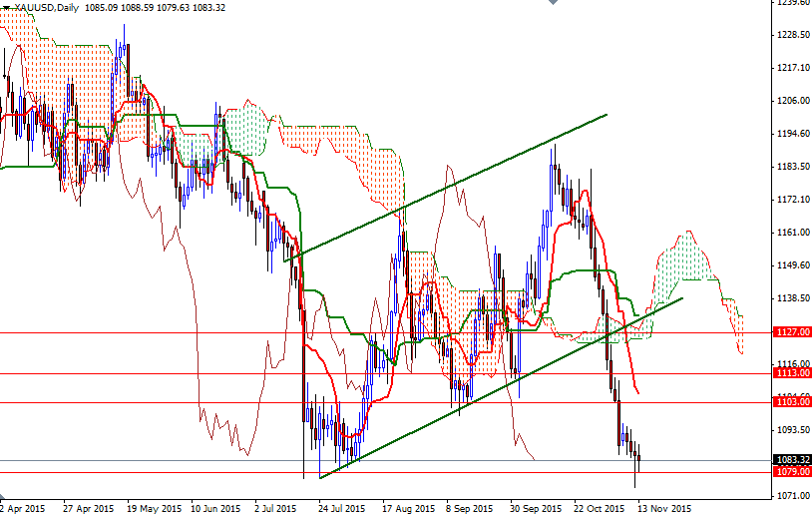Screen dimensions: 812x515
Task: Select the OHLC values 1085.09 1088.59 1079.63 1083.32
Action: coord(155,8)
